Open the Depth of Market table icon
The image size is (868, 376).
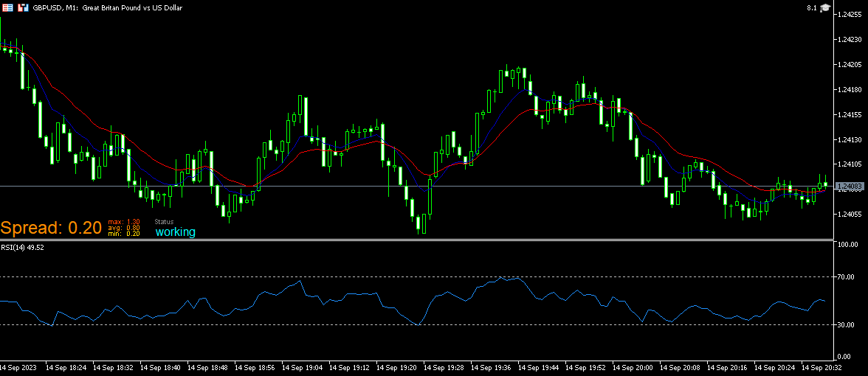(7, 7)
